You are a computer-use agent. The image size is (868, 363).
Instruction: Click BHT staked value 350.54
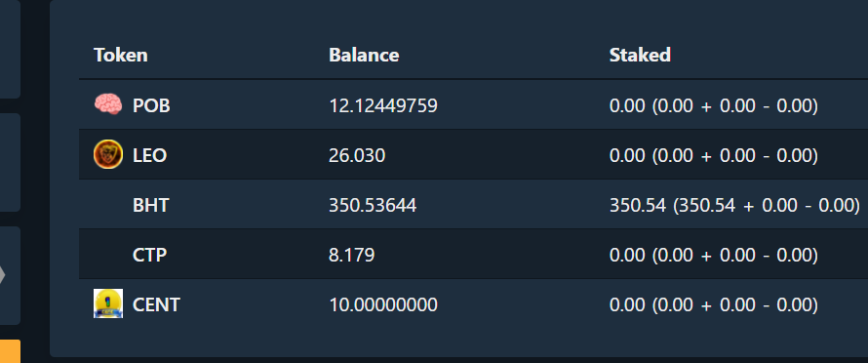pos(734,206)
